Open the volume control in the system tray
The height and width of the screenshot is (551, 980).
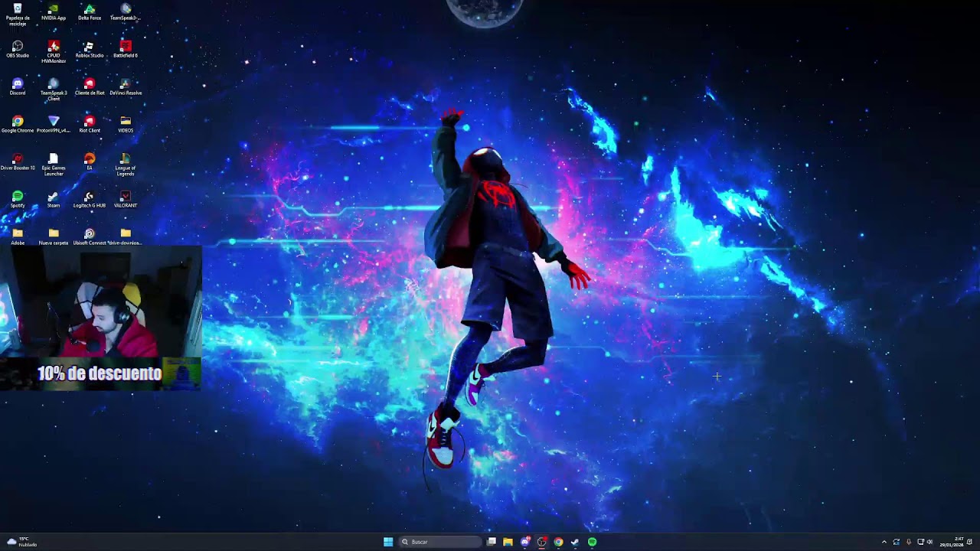pyautogui.click(x=930, y=542)
